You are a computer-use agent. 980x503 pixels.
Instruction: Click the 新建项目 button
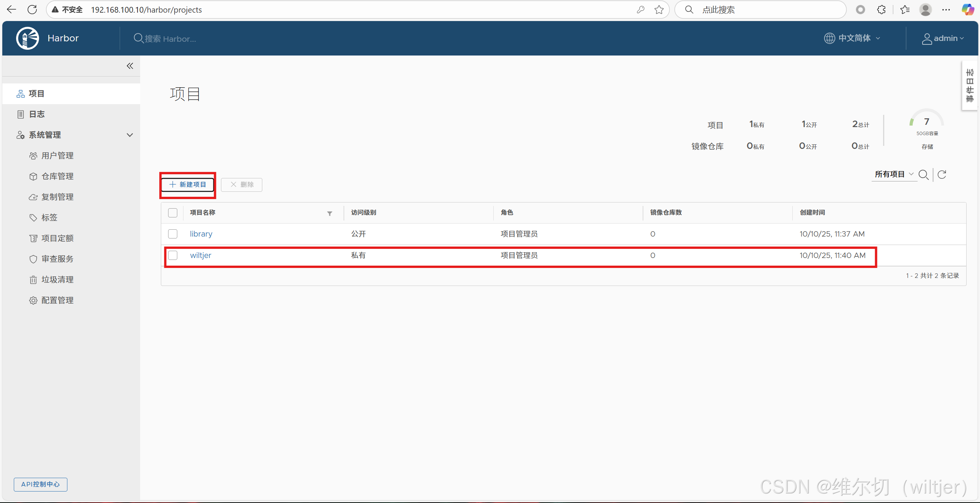[x=188, y=185]
